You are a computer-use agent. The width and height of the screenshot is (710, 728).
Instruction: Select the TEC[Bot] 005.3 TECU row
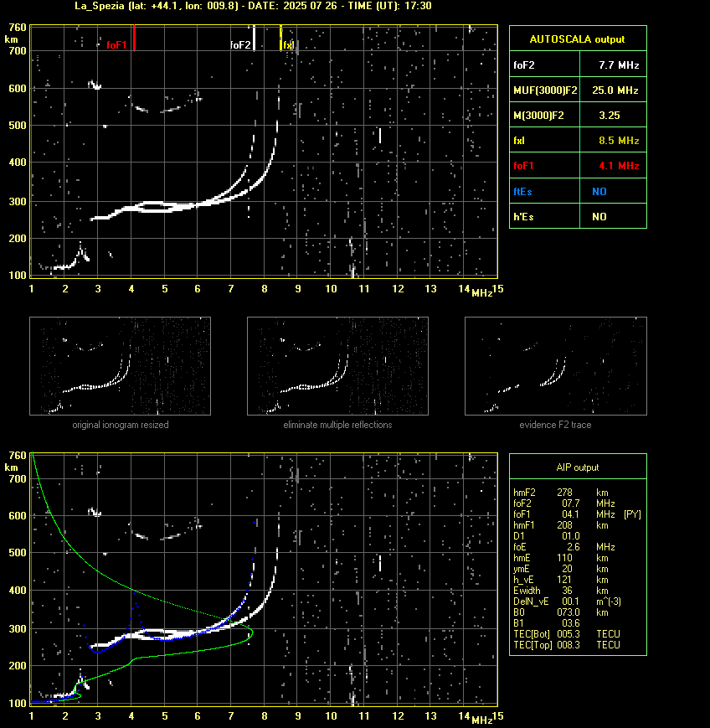(x=567, y=633)
